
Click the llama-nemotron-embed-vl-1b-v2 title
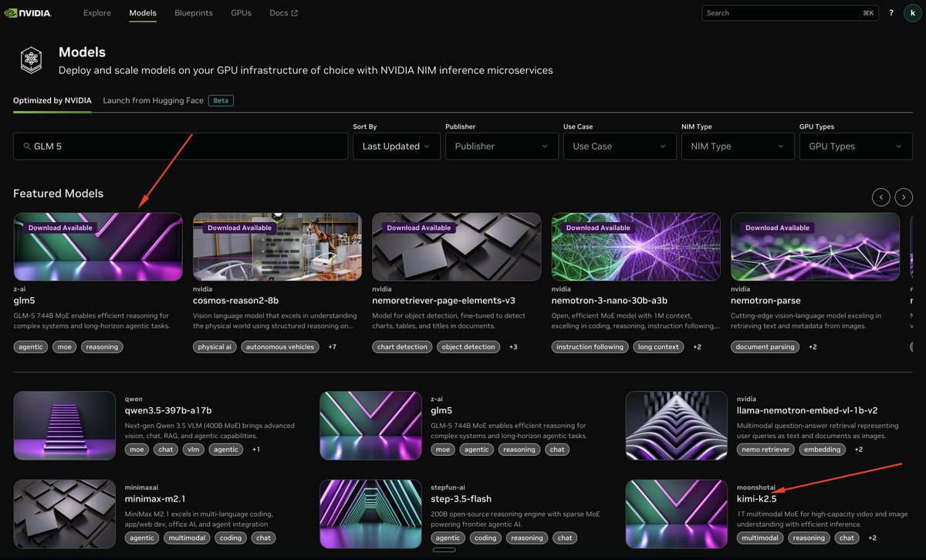[807, 410]
